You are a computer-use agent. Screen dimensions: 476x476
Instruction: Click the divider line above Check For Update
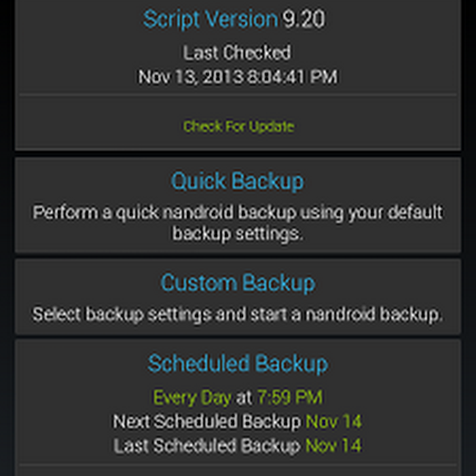(237, 95)
